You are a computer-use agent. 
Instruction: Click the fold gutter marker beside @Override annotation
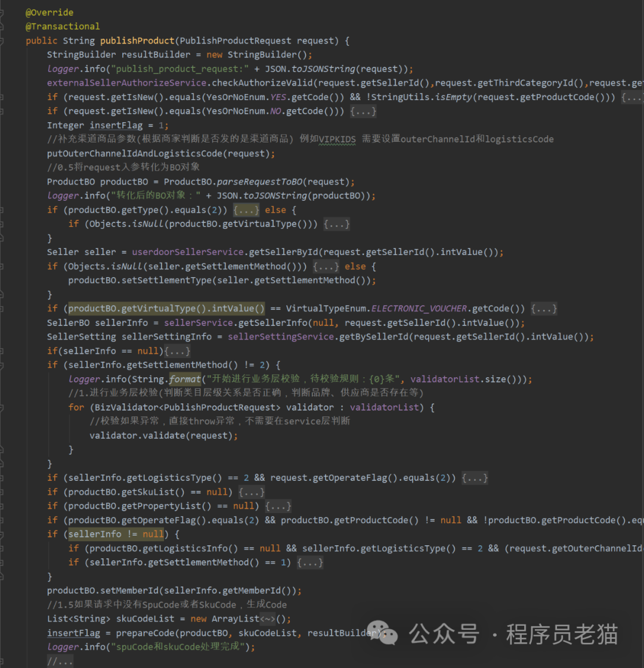3,13
